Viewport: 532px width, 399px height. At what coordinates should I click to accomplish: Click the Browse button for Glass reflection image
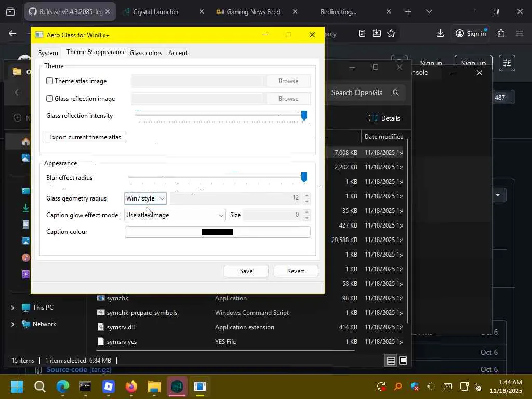(288, 98)
